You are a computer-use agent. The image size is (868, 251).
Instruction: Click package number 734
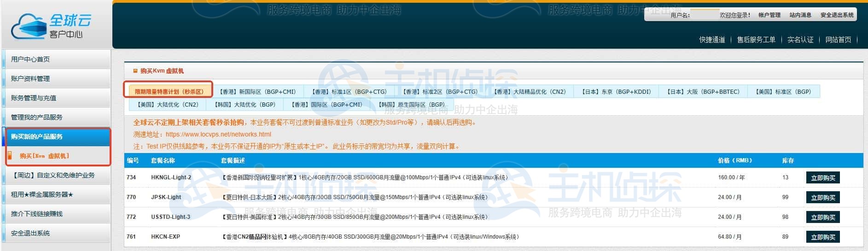(x=131, y=177)
